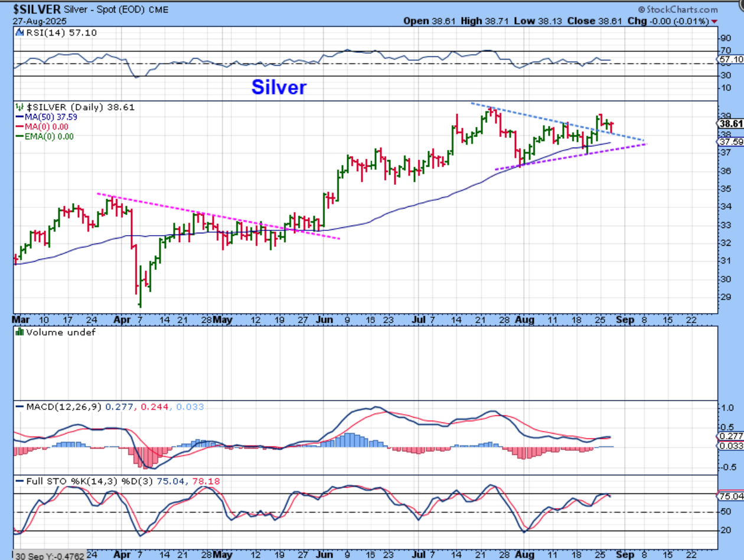Click the 37.59 moving average price tag
Image resolution: width=744 pixels, height=560 pixels.
730,142
